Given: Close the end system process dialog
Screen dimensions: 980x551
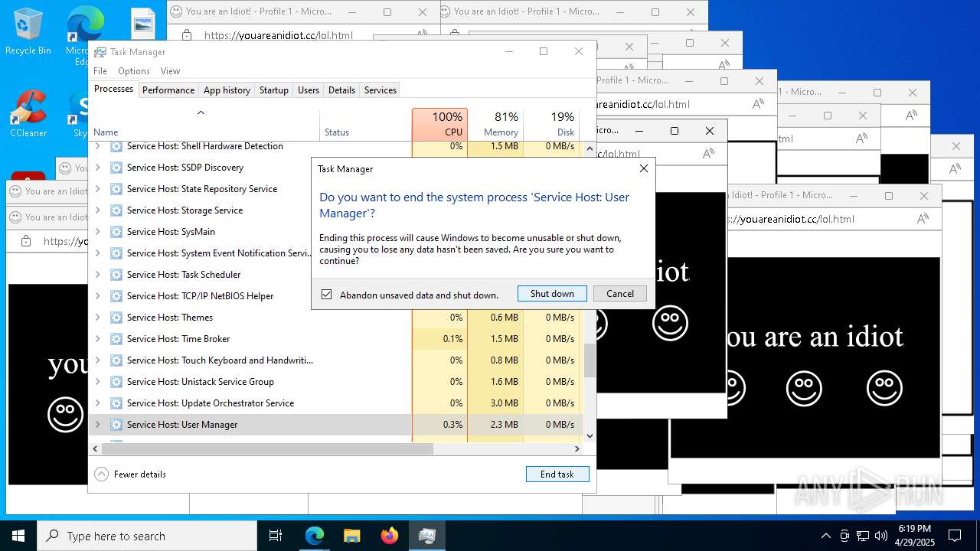Looking at the screenshot, I should point(643,169).
